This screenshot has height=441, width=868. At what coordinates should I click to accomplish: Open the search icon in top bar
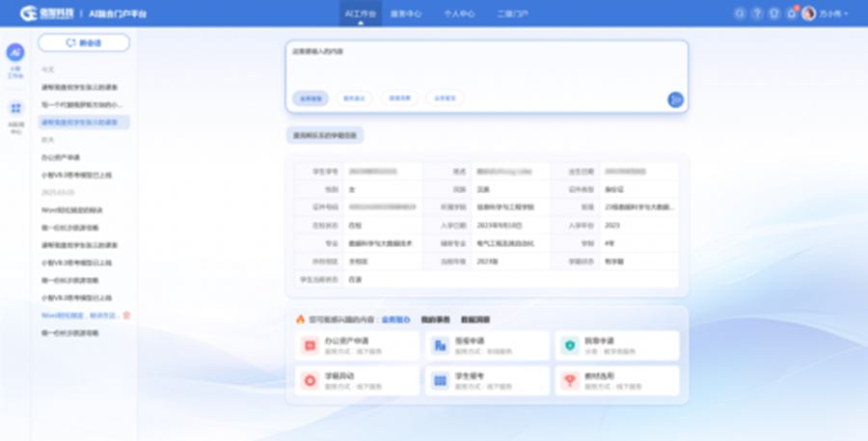[740, 14]
